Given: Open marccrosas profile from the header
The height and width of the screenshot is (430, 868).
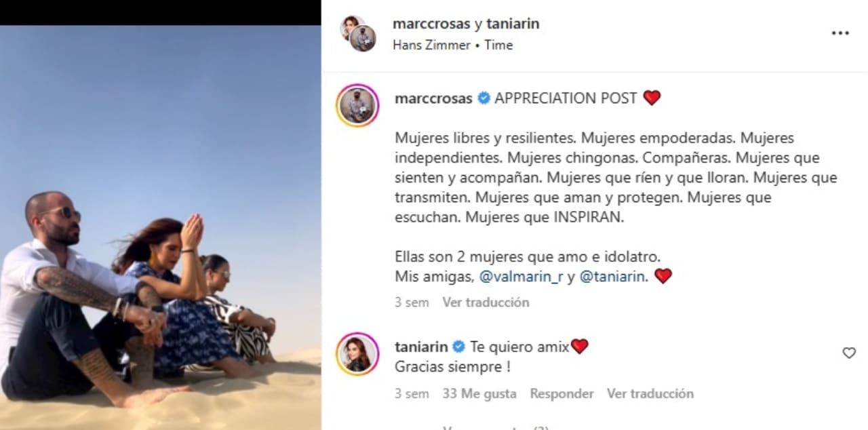Looking at the screenshot, I should [x=431, y=24].
